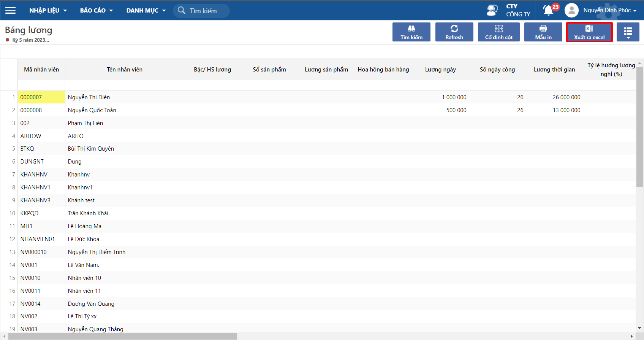Click Cố định cột to freeze columns
644x340 pixels.
tap(498, 32)
